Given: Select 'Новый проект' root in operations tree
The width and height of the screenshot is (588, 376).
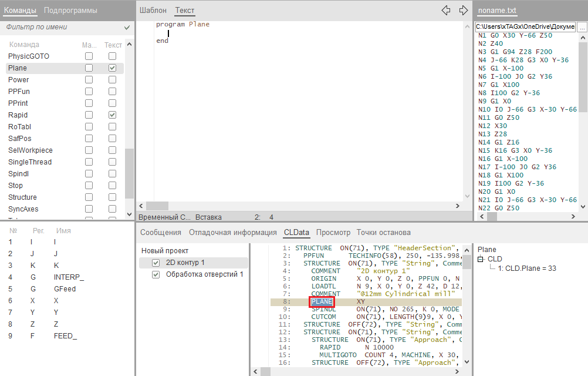Looking at the screenshot, I should coord(165,251).
